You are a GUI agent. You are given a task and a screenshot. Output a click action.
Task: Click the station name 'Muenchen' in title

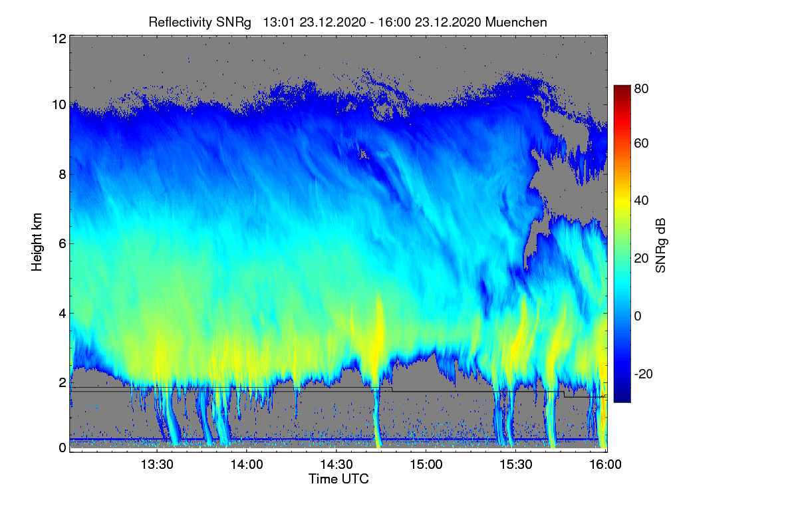[517, 22]
